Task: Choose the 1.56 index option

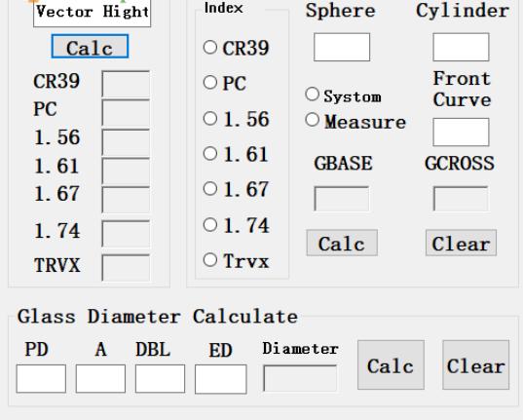Action: tap(210, 118)
